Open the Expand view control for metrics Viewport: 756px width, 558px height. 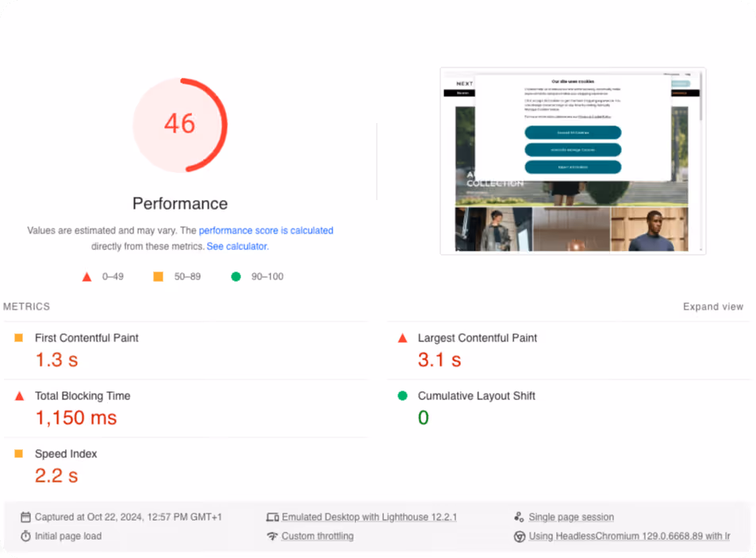pos(713,306)
